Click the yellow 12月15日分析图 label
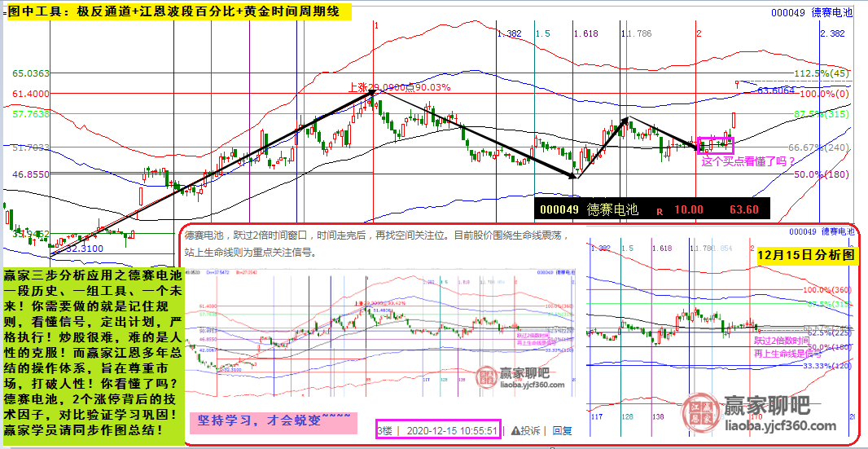Viewport: 868px width, 449px height. click(x=804, y=253)
